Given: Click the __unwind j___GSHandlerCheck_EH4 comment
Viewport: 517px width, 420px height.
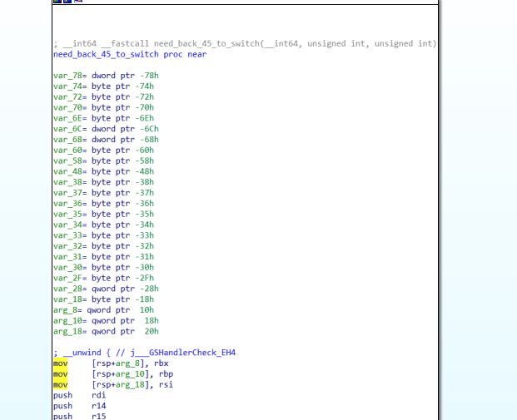Looking at the screenshot, I should click(144, 353).
